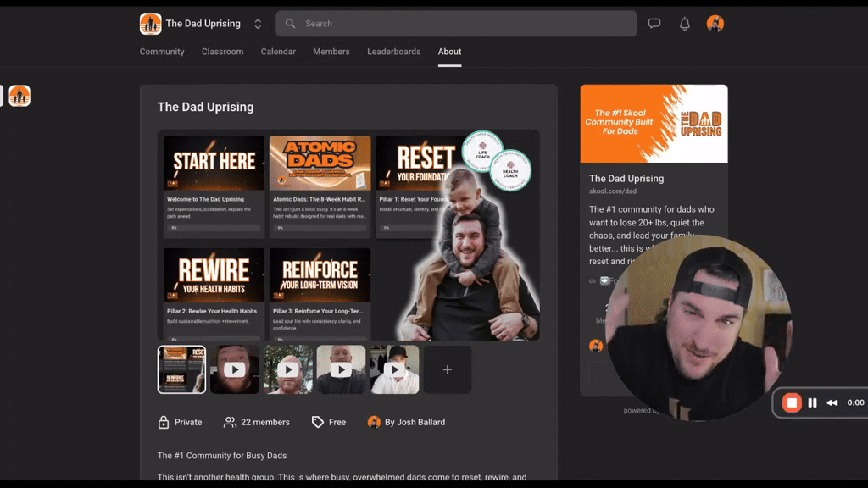Rewind the recording with the back arrows
The image size is (868, 488).
pos(832,402)
